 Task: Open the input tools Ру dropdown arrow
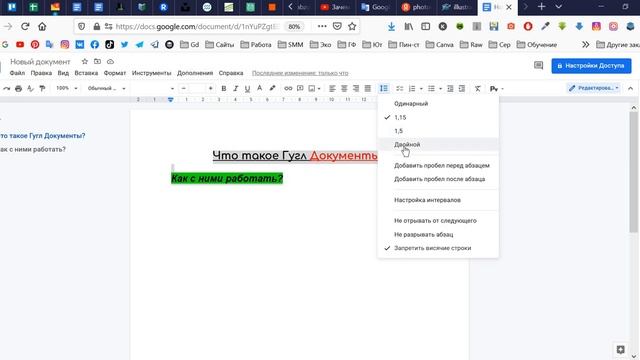pos(502,89)
